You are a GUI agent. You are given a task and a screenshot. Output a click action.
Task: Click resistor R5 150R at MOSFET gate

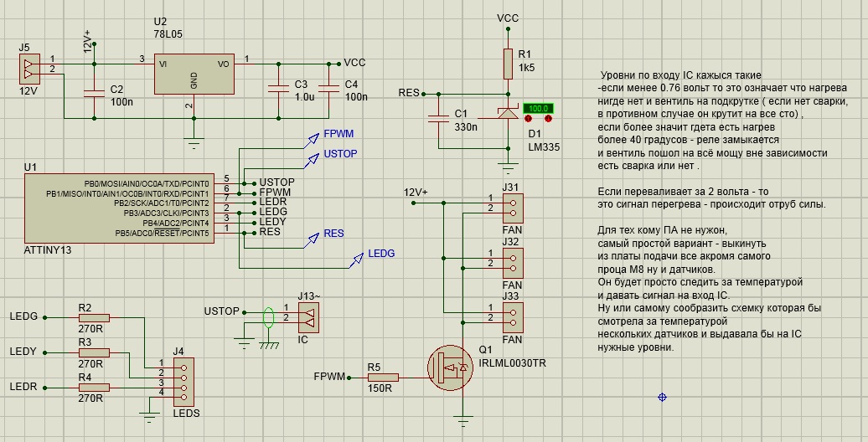pos(383,377)
